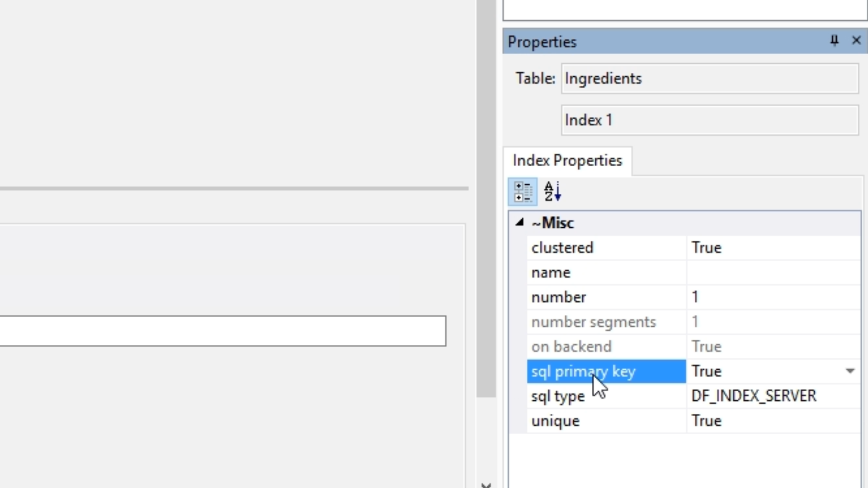
Task: Switch to the Index Properties tab
Action: (x=567, y=161)
